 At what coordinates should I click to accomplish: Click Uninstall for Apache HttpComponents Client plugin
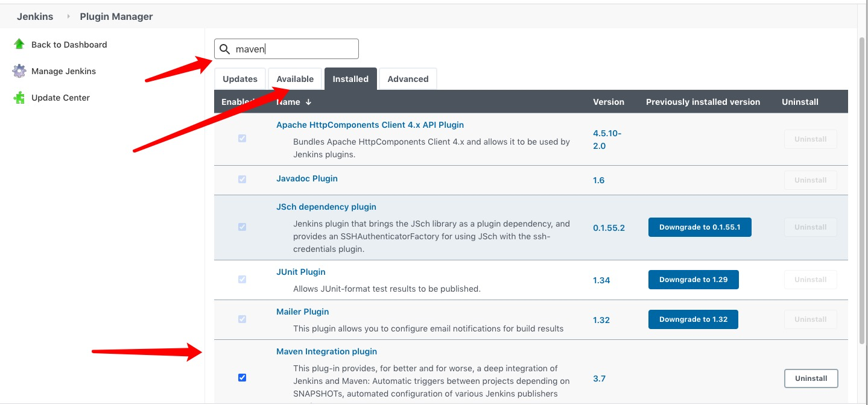pos(810,139)
